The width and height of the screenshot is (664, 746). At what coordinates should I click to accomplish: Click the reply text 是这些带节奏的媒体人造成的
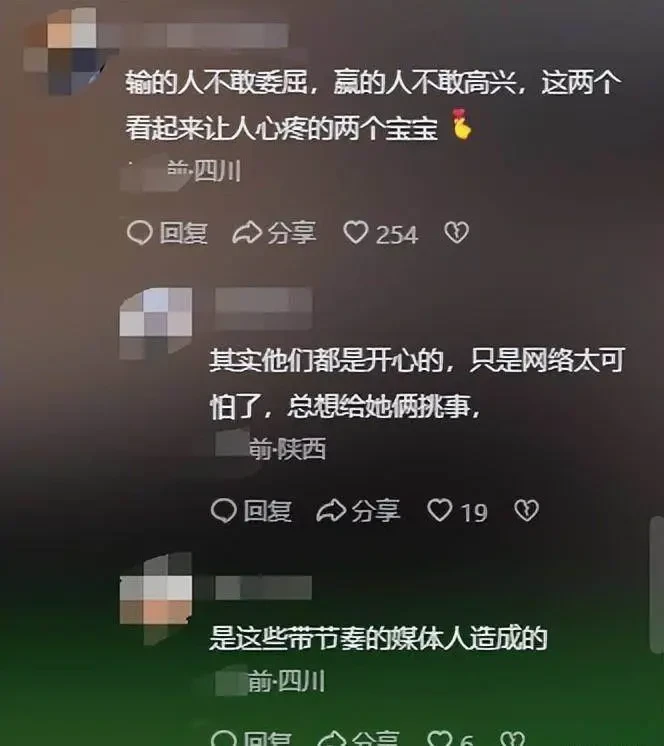(378, 638)
